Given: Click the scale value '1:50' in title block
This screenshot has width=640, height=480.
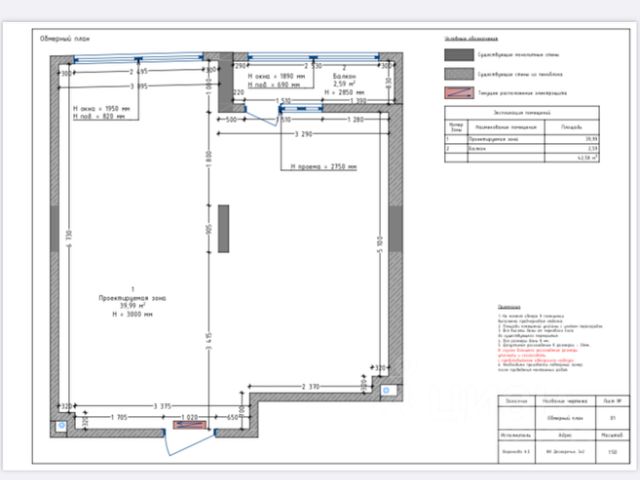Looking at the screenshot, I should click(613, 452).
